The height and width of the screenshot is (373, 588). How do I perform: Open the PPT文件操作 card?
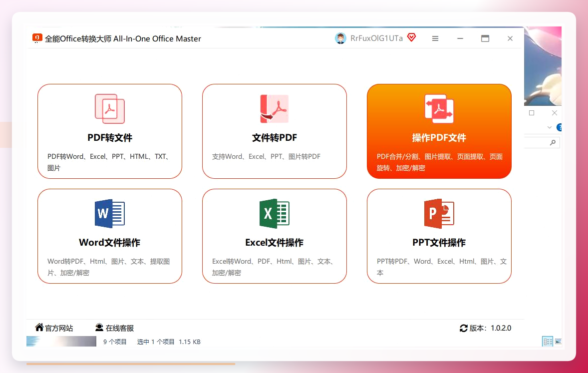[x=439, y=236]
